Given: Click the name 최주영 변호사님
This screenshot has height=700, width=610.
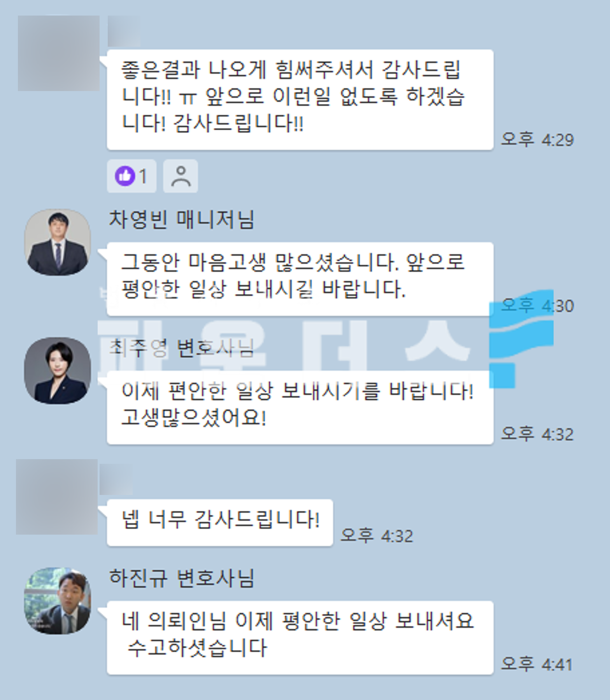Looking at the screenshot, I should (181, 347).
